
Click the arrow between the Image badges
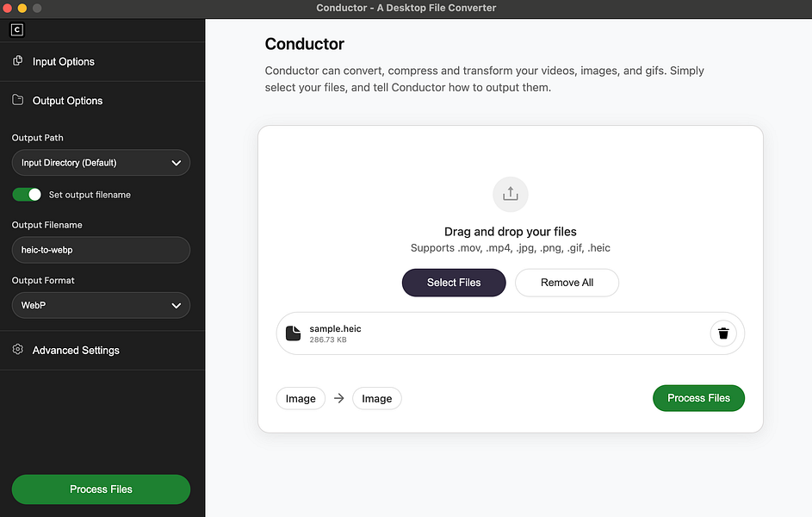pyautogui.click(x=339, y=398)
